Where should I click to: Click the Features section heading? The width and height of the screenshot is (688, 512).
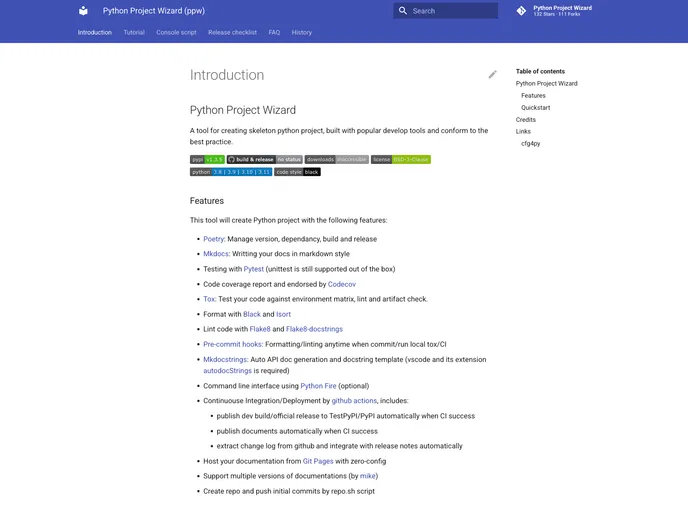[207, 201]
